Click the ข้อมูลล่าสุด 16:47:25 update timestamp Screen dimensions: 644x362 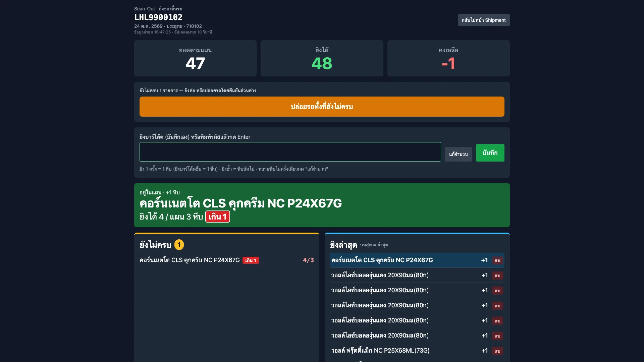click(173, 32)
